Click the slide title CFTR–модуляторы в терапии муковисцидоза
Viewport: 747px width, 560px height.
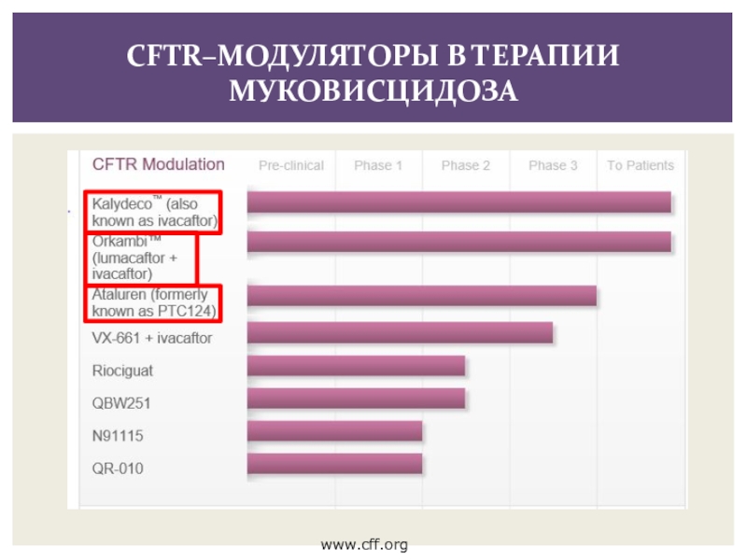373,72
